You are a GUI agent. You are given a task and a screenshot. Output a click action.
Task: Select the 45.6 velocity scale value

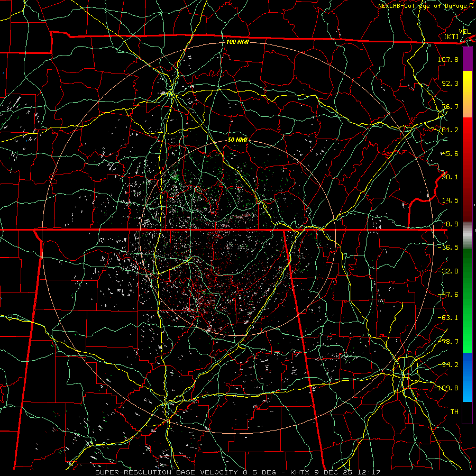[450, 153]
